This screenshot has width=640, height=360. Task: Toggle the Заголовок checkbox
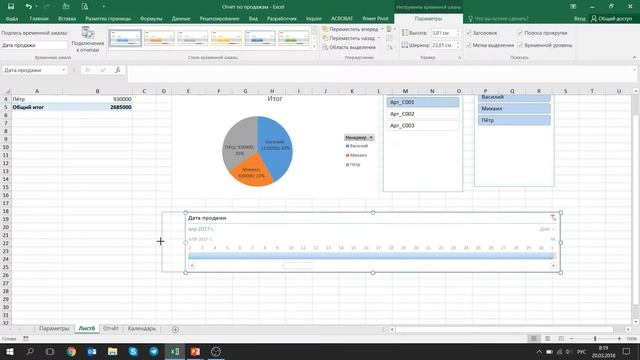(x=469, y=33)
